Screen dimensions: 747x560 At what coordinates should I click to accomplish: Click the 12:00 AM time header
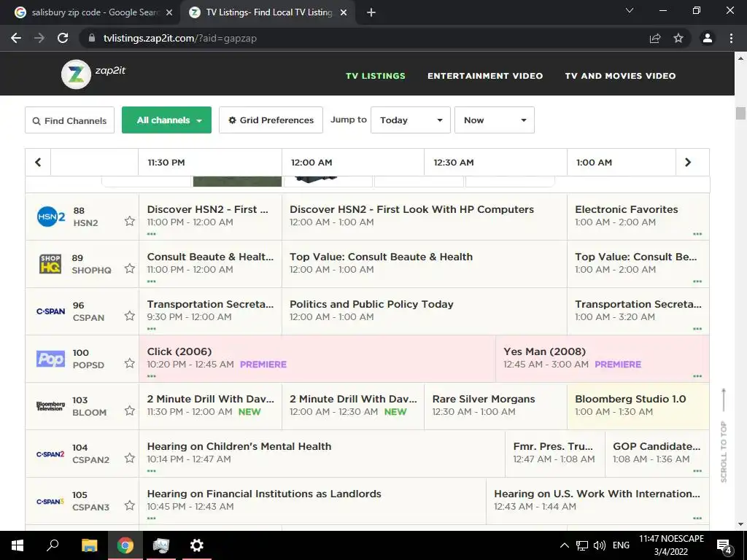(x=311, y=163)
